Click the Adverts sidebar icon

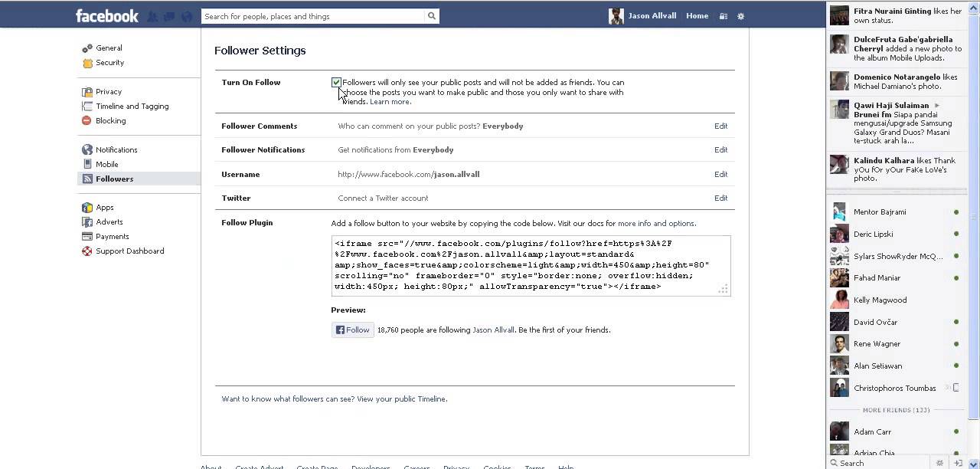[x=88, y=222]
